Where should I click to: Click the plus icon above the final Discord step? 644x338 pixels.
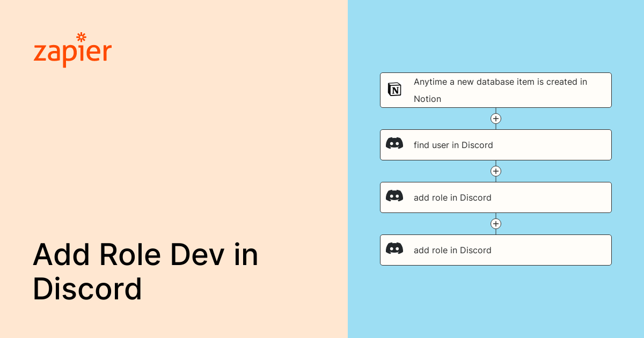click(496, 224)
